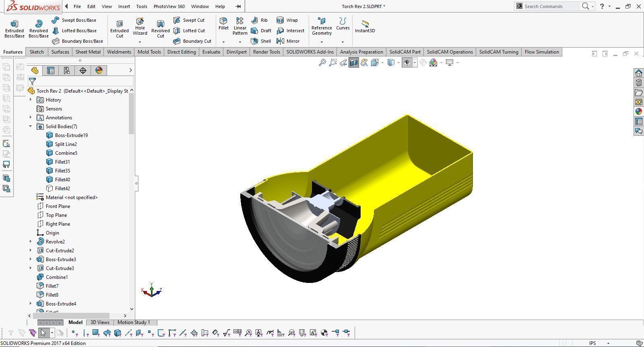The height and width of the screenshot is (347, 644).
Task: Switch to the Flow Simulation tab
Action: tap(542, 52)
